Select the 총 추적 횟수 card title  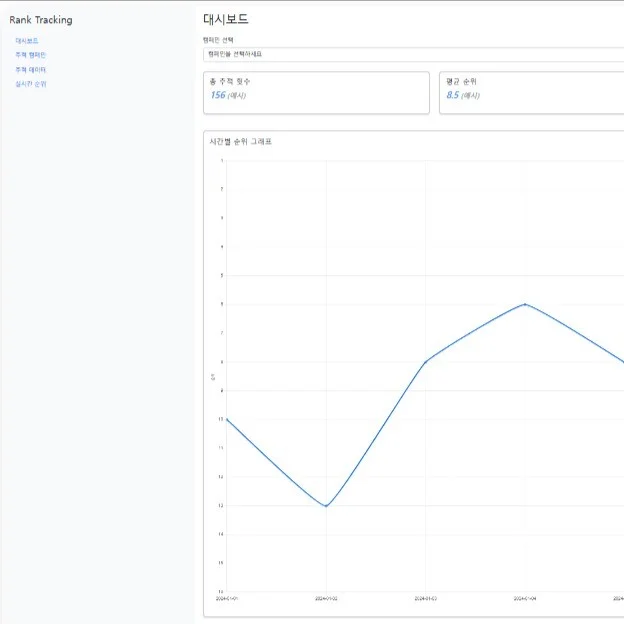230,81
